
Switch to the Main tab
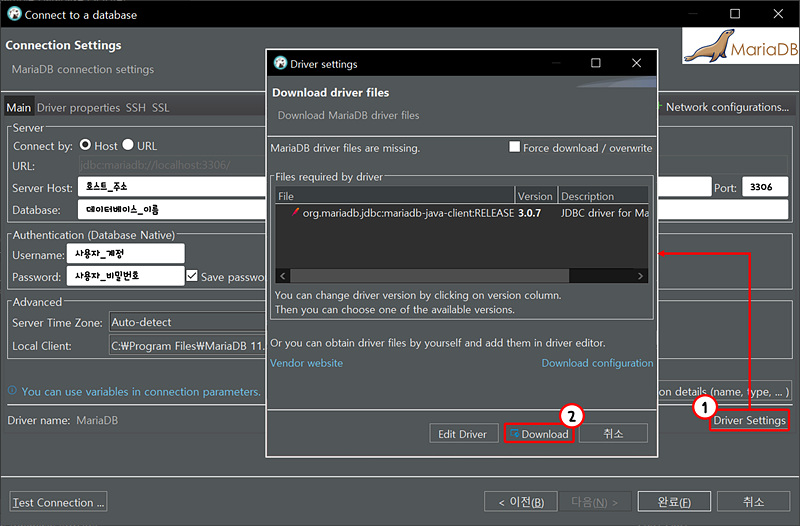[x=19, y=108]
